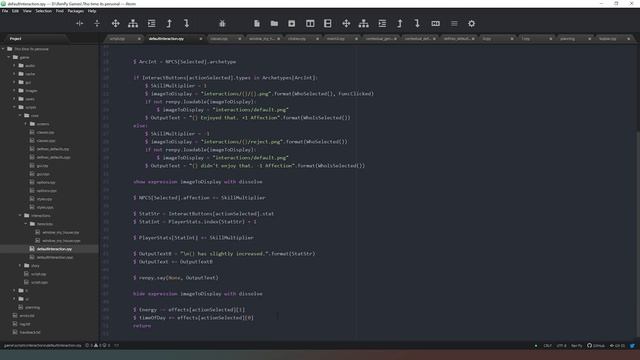Screen dimensions: 640x360
Task: Click the new file icon in toolbar
Action: 257,24
